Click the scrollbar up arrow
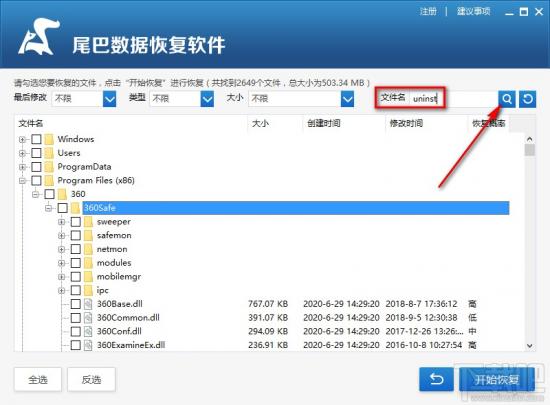This screenshot has width=550, height=405. point(530,139)
